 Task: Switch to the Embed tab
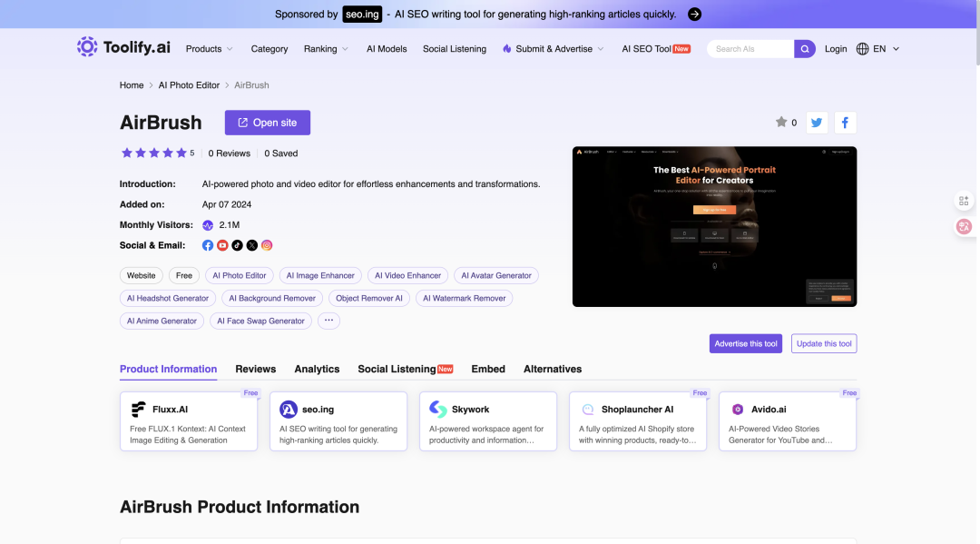pos(488,369)
